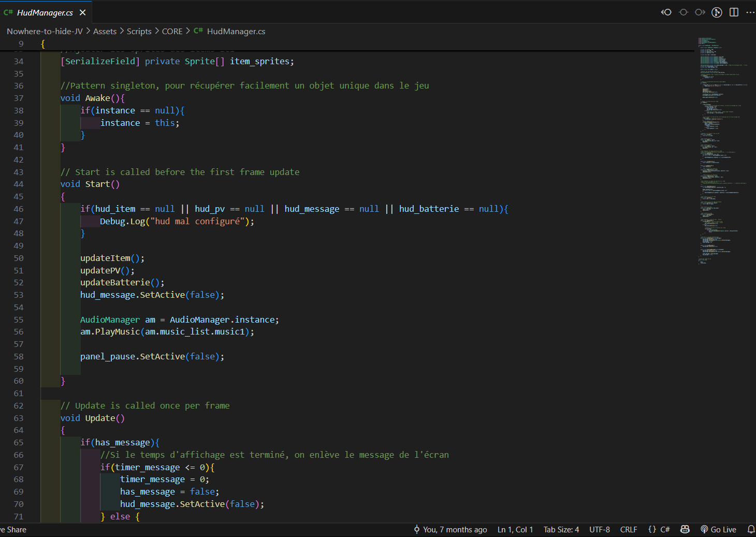This screenshot has height=537, width=756.
Task: Start Go Live server from status bar
Action: click(x=718, y=529)
